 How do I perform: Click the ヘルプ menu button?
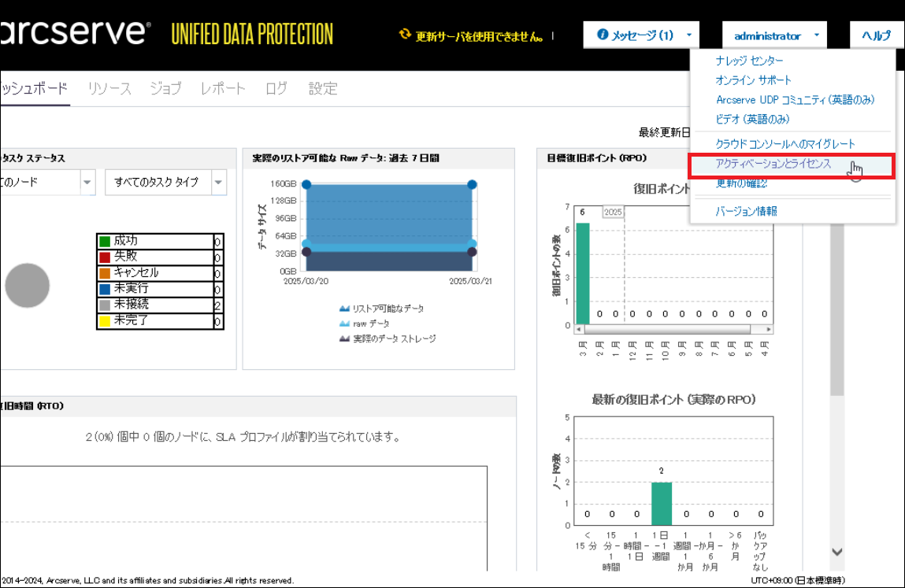(x=876, y=35)
